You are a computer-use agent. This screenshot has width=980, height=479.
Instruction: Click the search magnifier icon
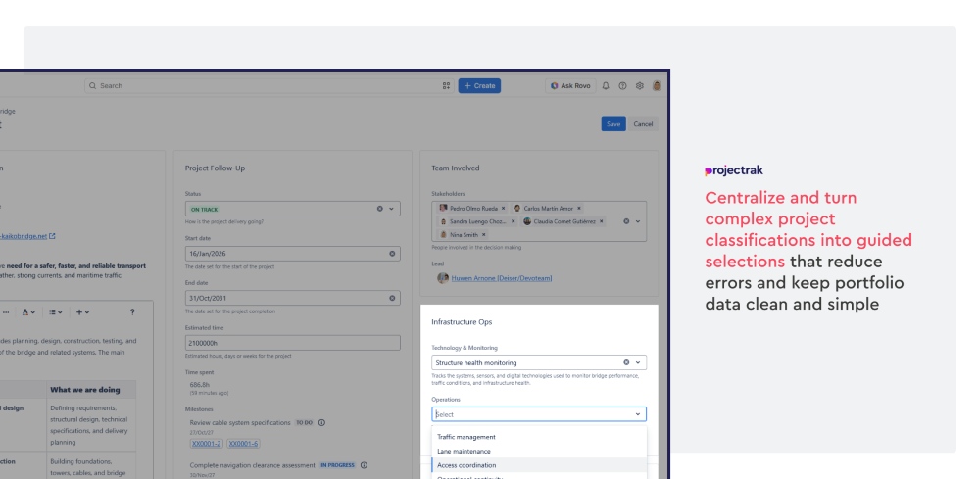point(92,85)
